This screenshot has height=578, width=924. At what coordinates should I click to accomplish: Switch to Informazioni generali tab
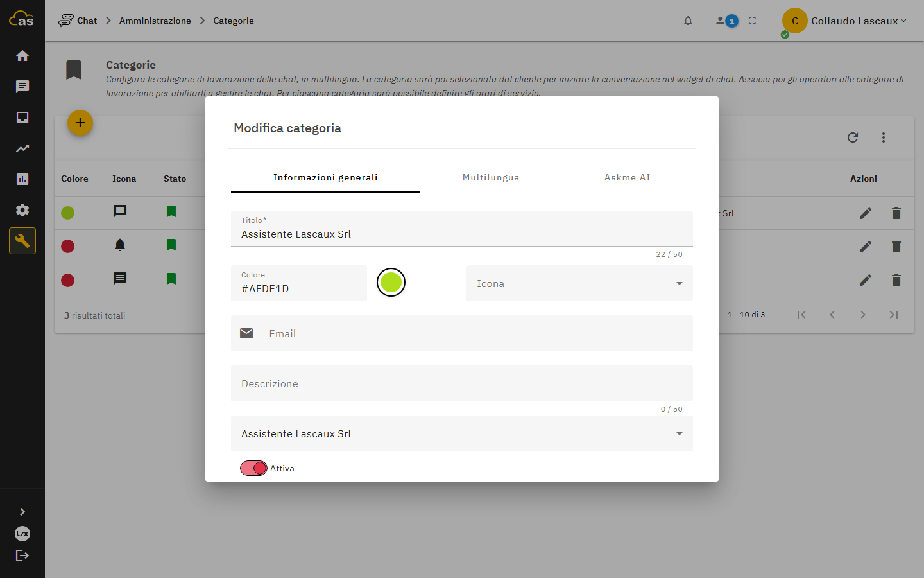click(x=325, y=177)
